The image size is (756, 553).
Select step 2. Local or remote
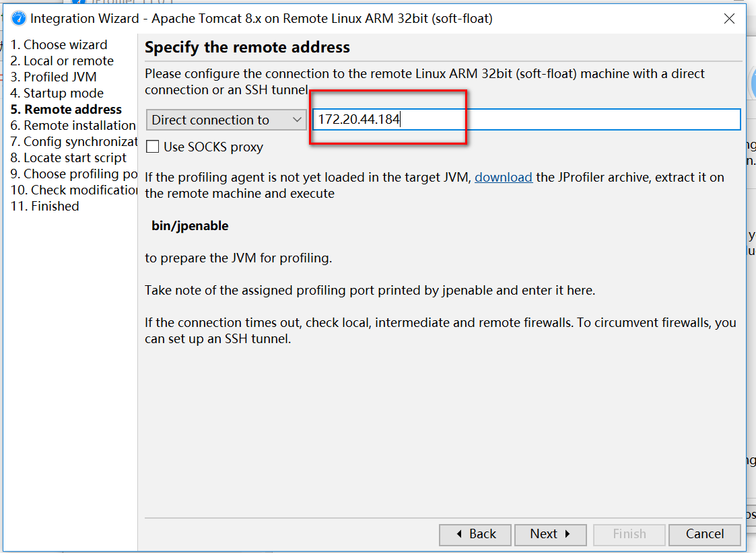pyautogui.click(x=62, y=61)
